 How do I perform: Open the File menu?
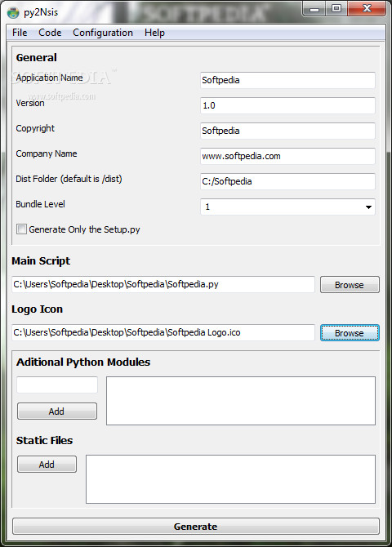20,33
